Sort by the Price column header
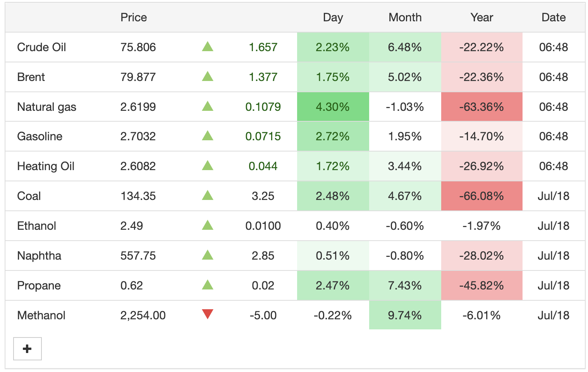Image resolution: width=588 pixels, height=372 pixels. coord(134,17)
